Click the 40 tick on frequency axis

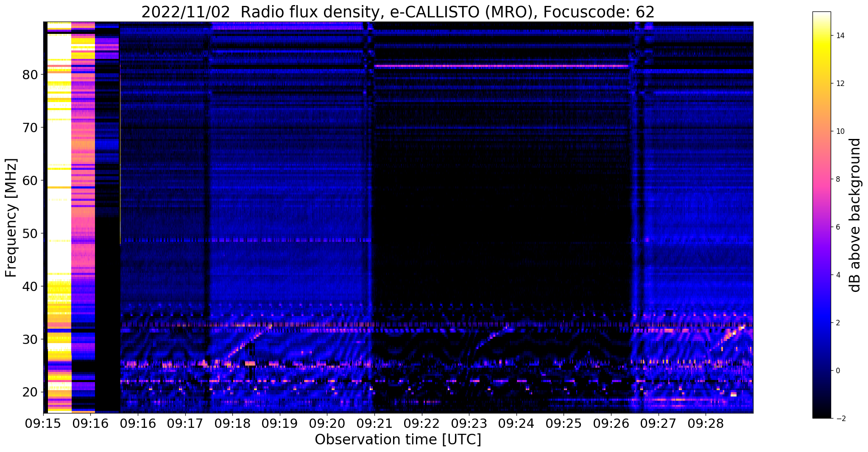[x=31, y=286]
